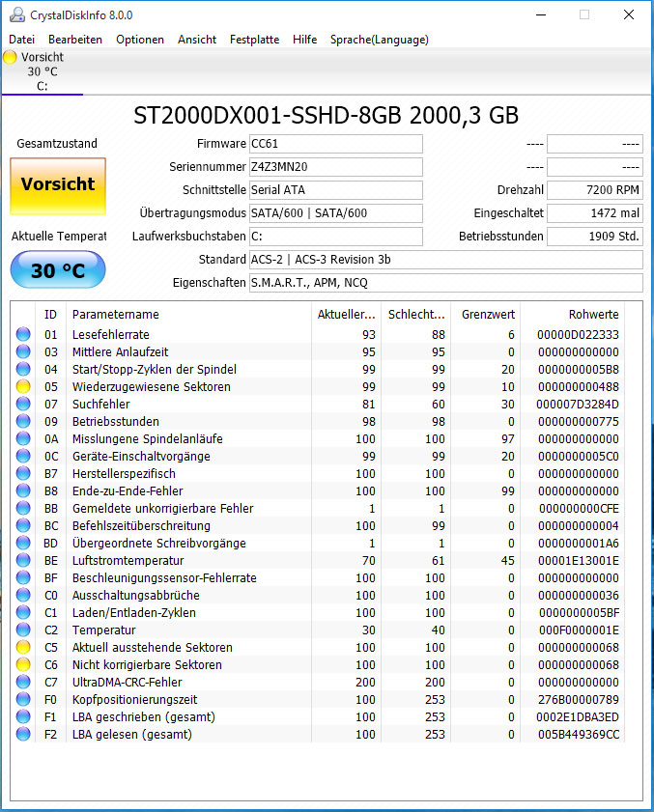This screenshot has width=654, height=812.
Task: Click status icon of ID C2 Temperatur row
Action: (x=23, y=630)
